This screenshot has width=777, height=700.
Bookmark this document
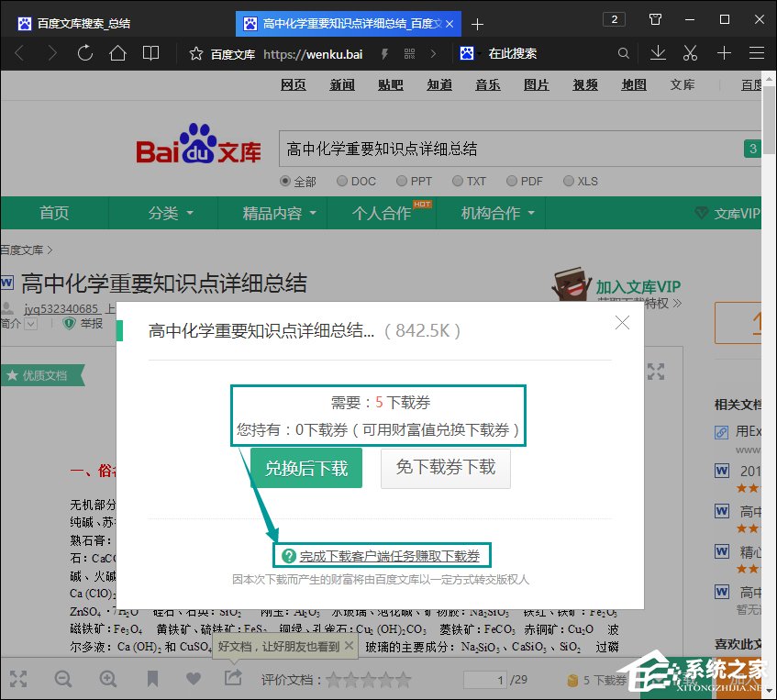click(152, 679)
